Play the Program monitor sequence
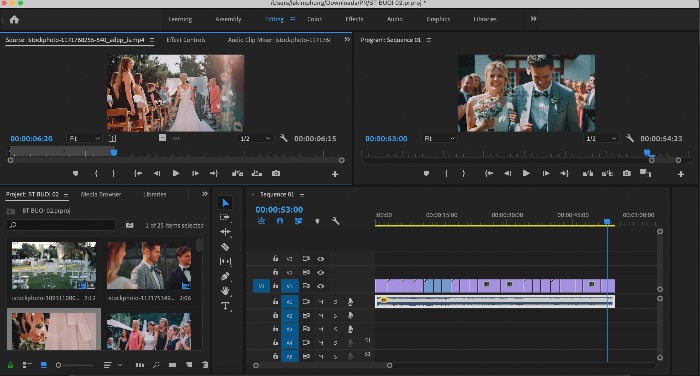 [x=526, y=173]
